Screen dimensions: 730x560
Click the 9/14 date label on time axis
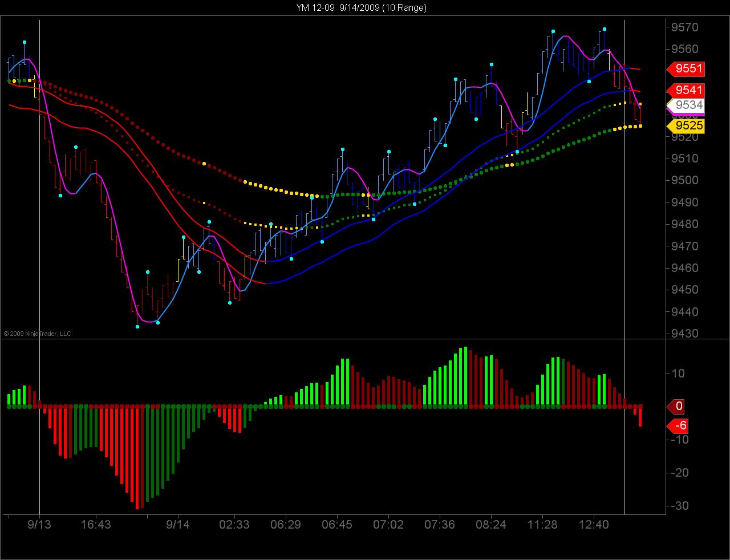[x=177, y=524]
